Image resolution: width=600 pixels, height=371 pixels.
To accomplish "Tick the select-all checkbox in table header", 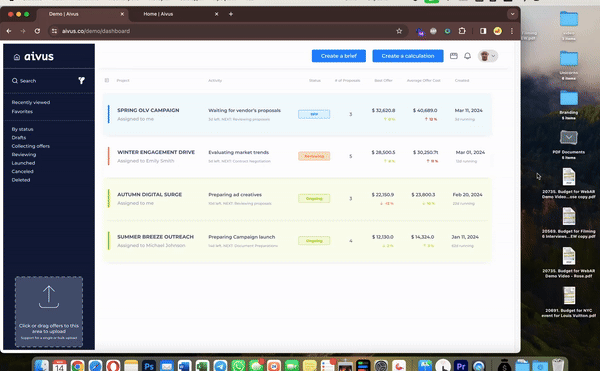I will [x=107, y=80].
